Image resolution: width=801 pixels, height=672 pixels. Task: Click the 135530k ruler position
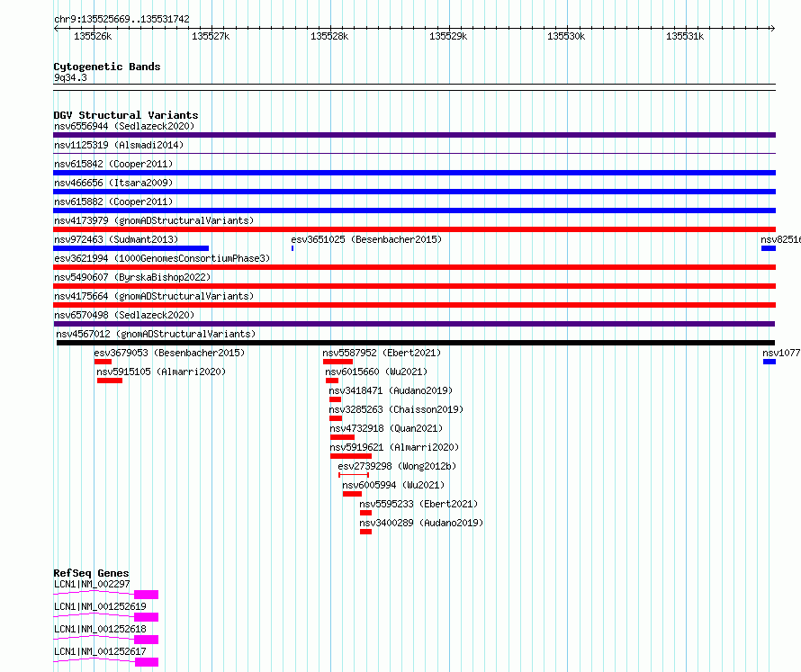tap(566, 36)
